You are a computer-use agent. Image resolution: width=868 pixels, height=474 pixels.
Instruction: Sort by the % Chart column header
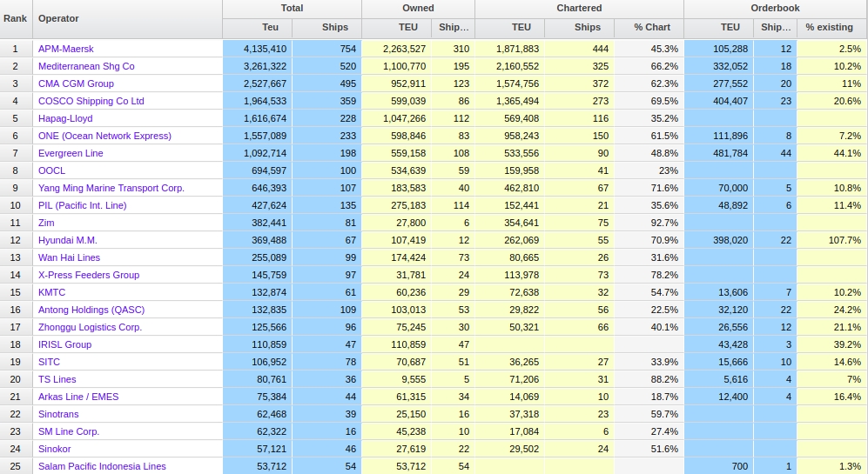click(x=649, y=28)
